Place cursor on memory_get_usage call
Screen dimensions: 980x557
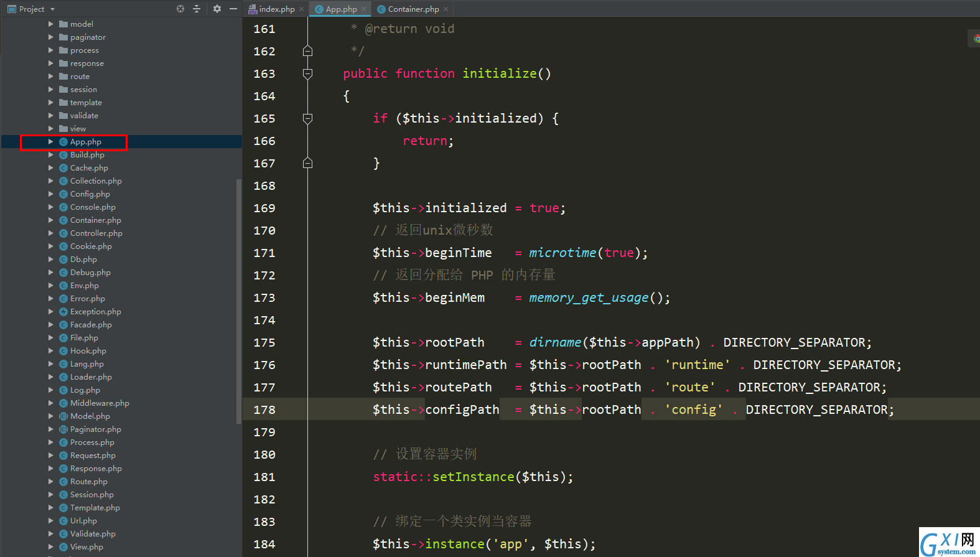click(x=589, y=297)
